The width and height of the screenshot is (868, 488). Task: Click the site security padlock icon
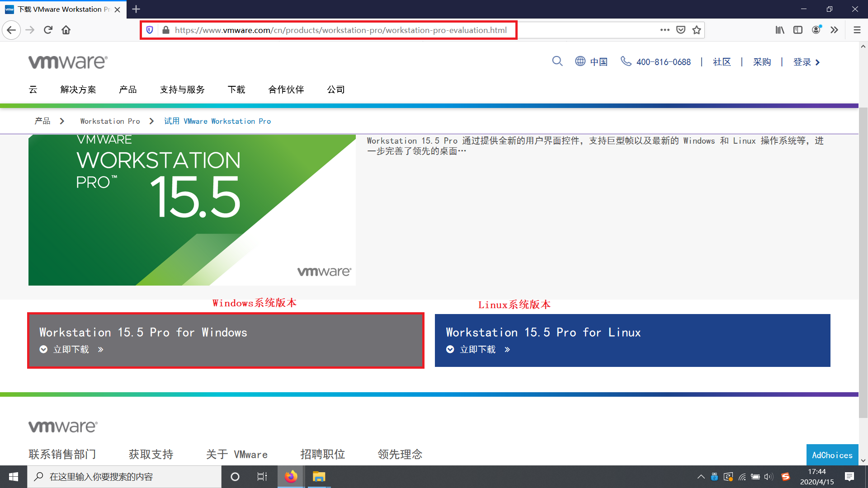point(165,30)
